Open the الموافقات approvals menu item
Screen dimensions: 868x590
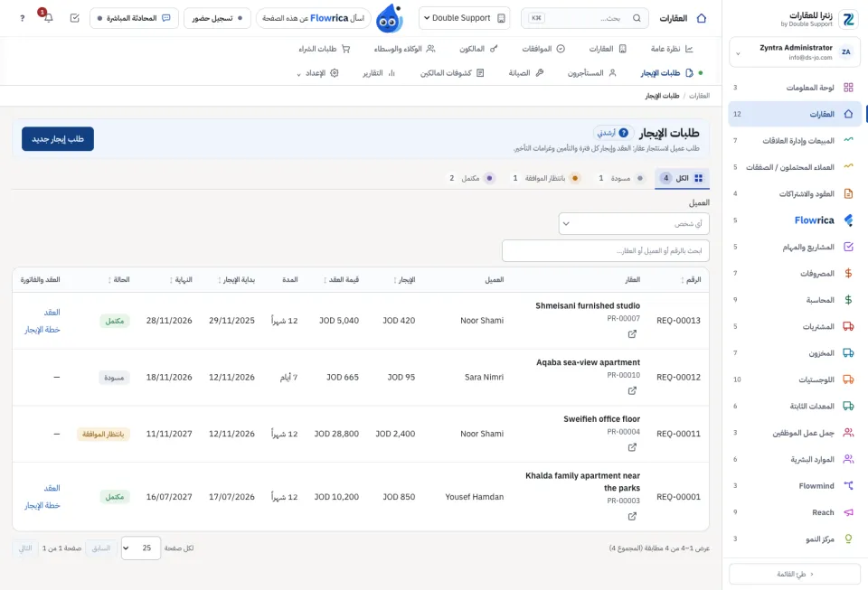coord(543,49)
